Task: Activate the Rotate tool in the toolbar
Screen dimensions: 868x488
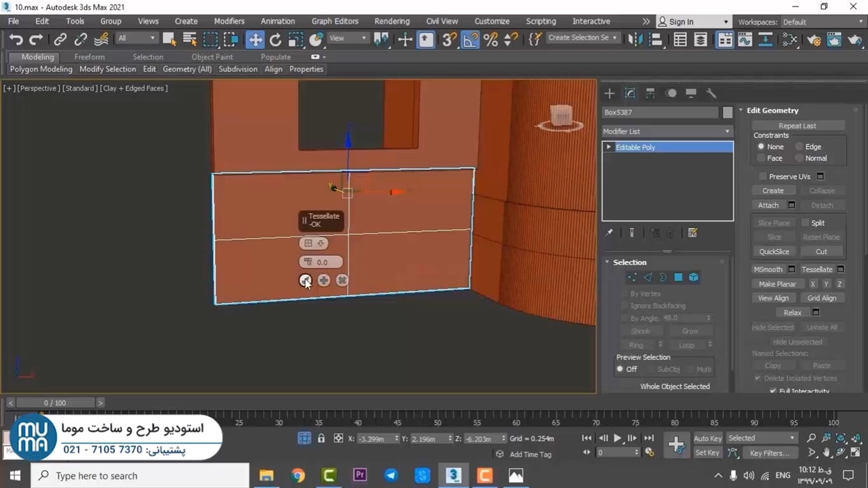Action: (x=275, y=39)
